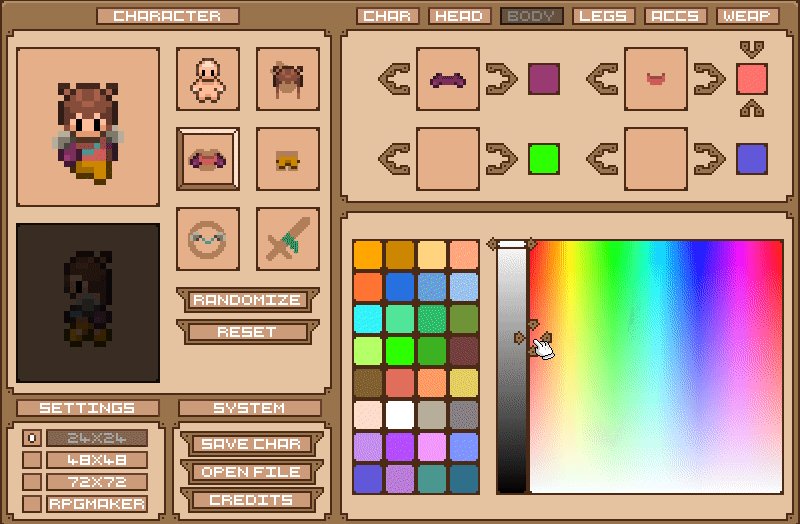Click the down chevron above the salmon swatch
The image size is (800, 524).
tap(752, 49)
